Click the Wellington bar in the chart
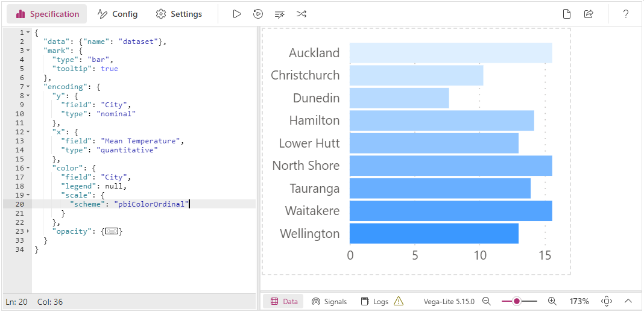Screen dimensions: 644x312 pyautogui.click(x=434, y=233)
